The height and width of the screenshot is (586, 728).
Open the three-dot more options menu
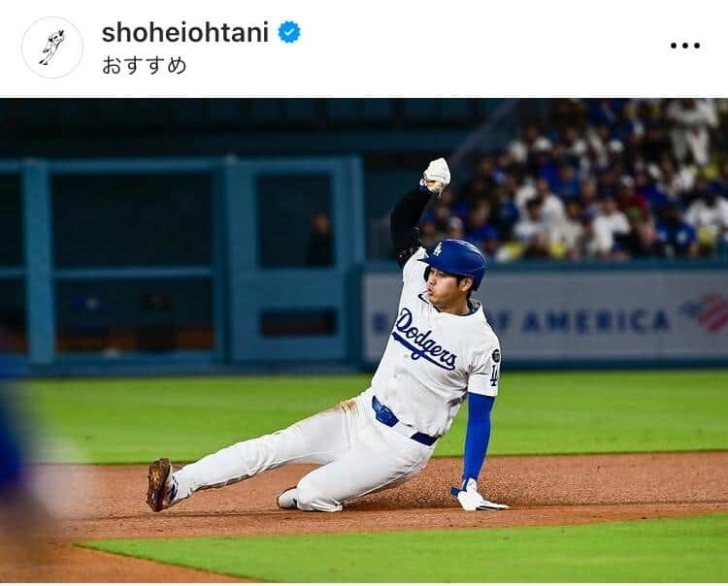[x=685, y=46]
